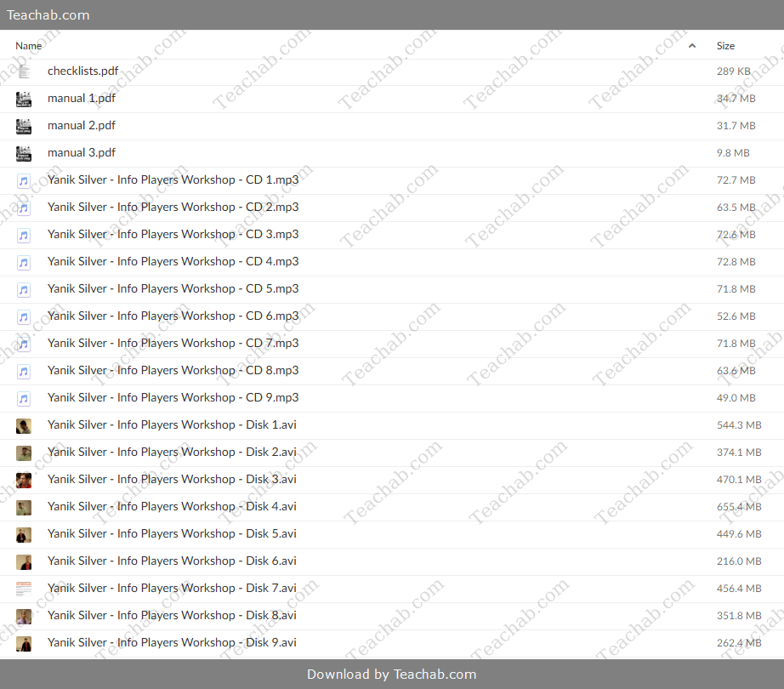Open the manual 2.pdf file name
Viewport: 784px width, 689px height.
tap(82, 126)
